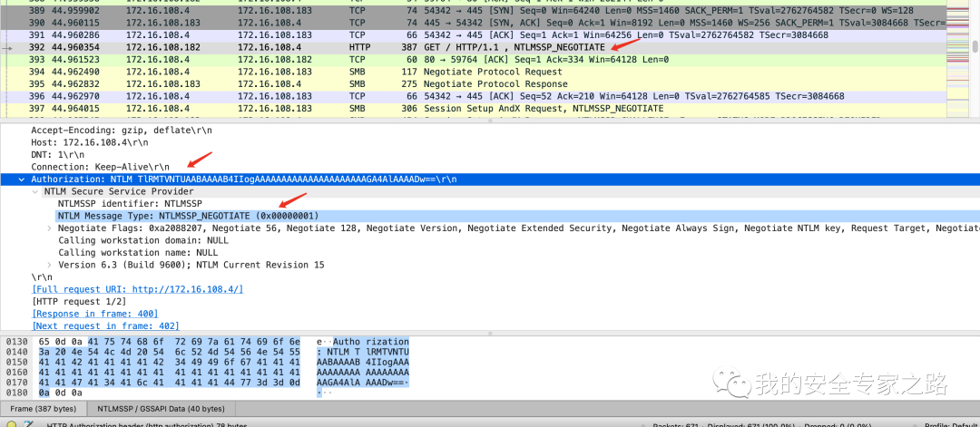This screenshot has width=980, height=427.
Task: Click the SMB protocol cell of packet 397
Action: 357,109
